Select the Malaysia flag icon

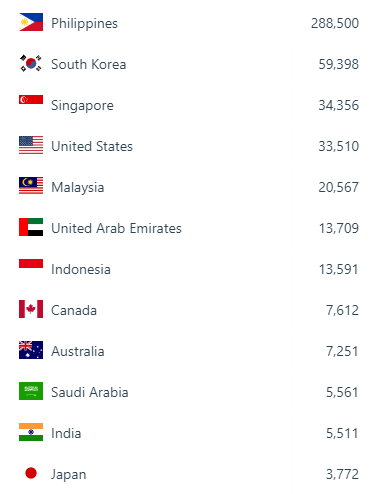click(31, 186)
